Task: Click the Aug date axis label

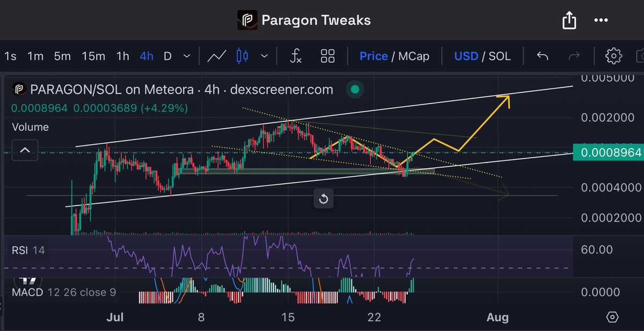Action: (x=497, y=318)
